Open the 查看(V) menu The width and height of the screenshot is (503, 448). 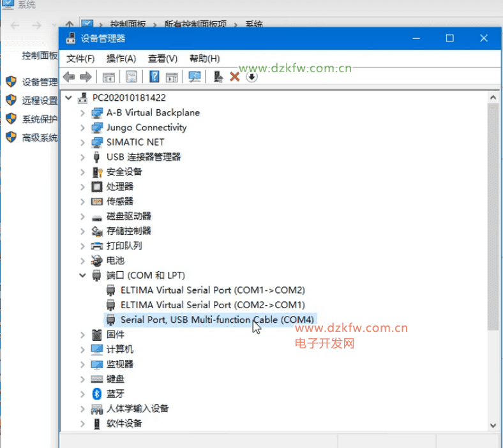pos(162,59)
